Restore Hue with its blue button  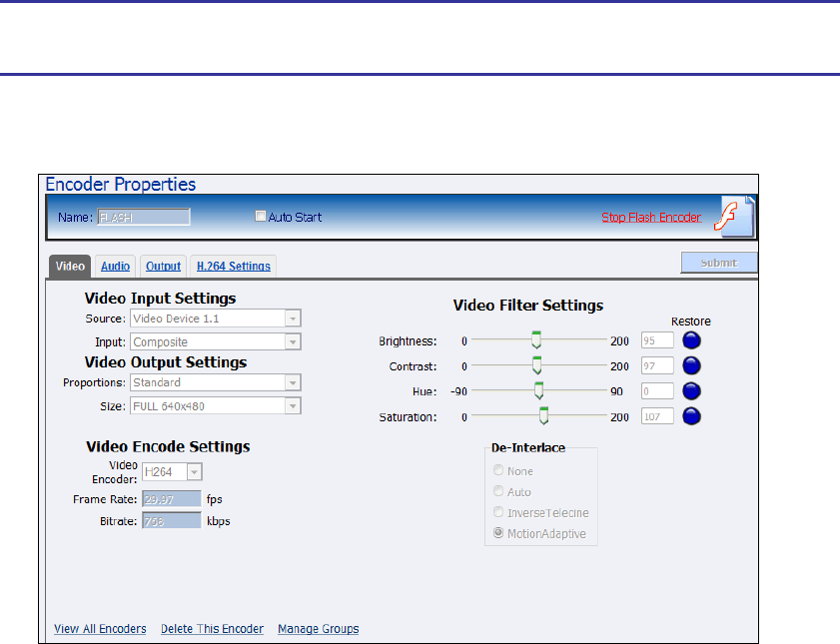691,391
